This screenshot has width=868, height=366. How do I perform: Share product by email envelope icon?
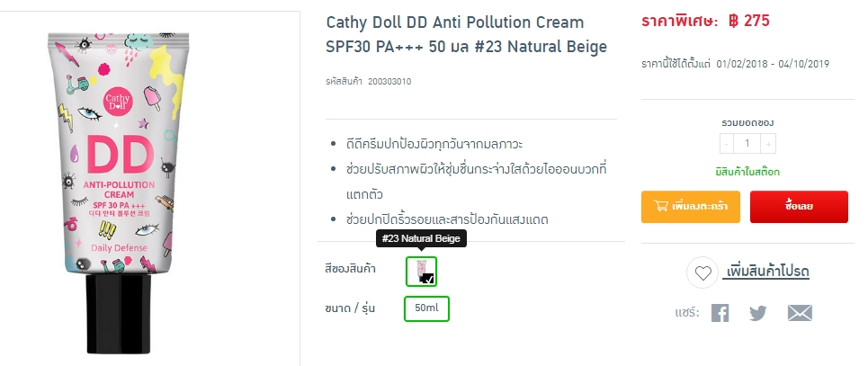pyautogui.click(x=800, y=314)
